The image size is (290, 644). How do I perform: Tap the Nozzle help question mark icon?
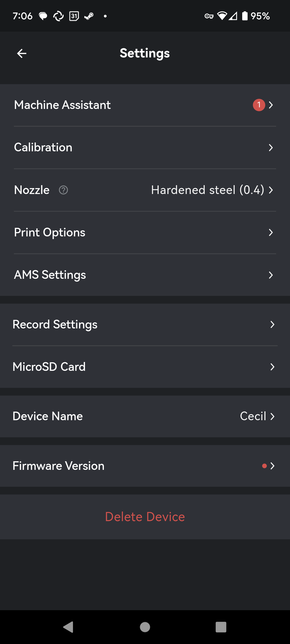coord(63,190)
